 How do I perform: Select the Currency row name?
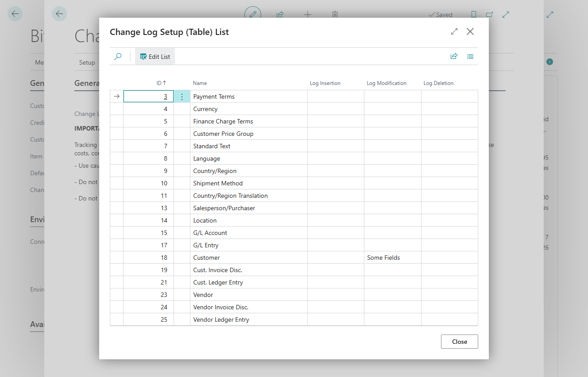[x=205, y=109]
